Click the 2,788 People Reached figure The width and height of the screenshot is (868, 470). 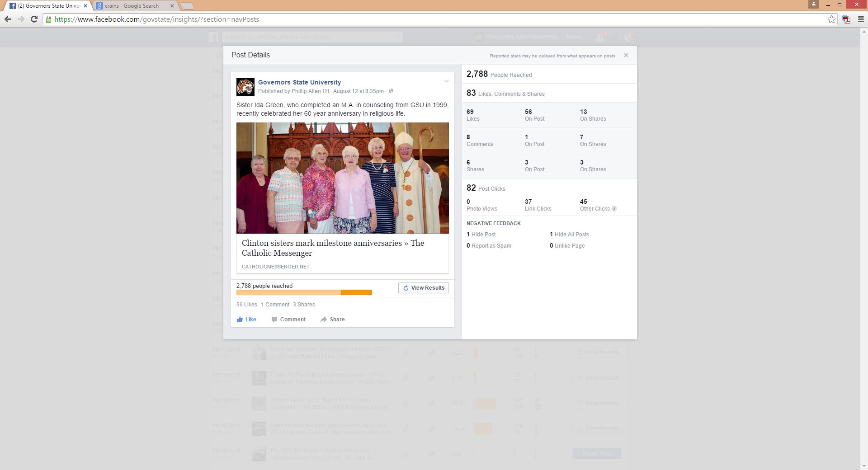pyautogui.click(x=499, y=74)
